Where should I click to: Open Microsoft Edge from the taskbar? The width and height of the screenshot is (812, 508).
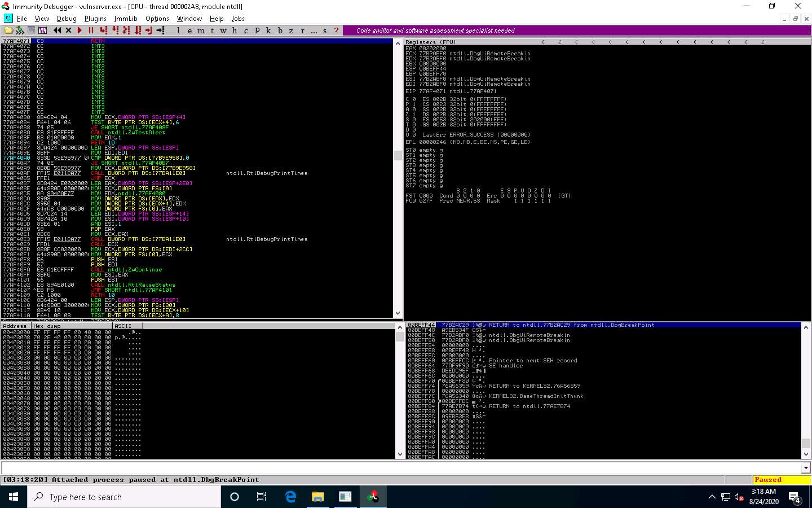[x=290, y=497]
